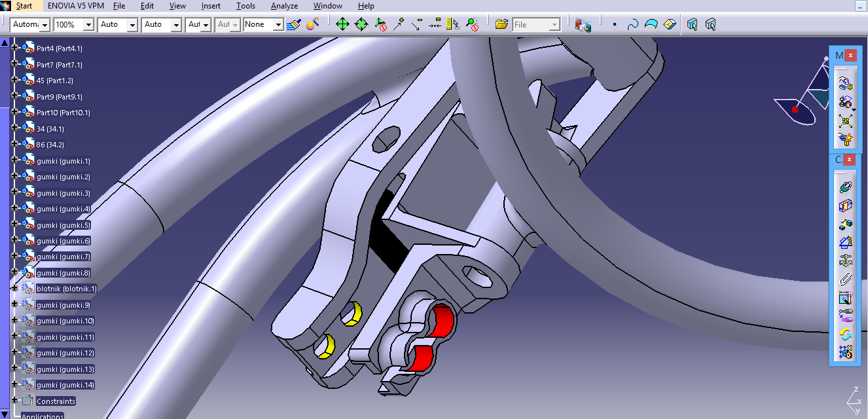
Task: Expand the gumki (gumki.14) node
Action: pos(14,385)
